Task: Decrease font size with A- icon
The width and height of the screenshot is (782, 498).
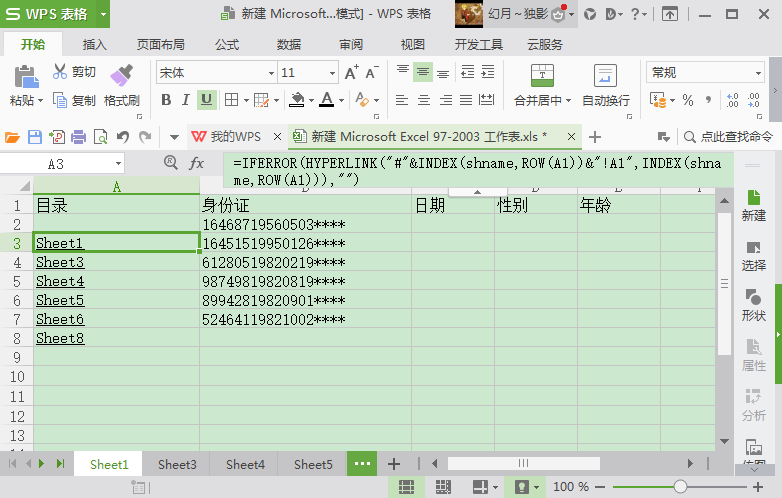Action: (x=372, y=73)
